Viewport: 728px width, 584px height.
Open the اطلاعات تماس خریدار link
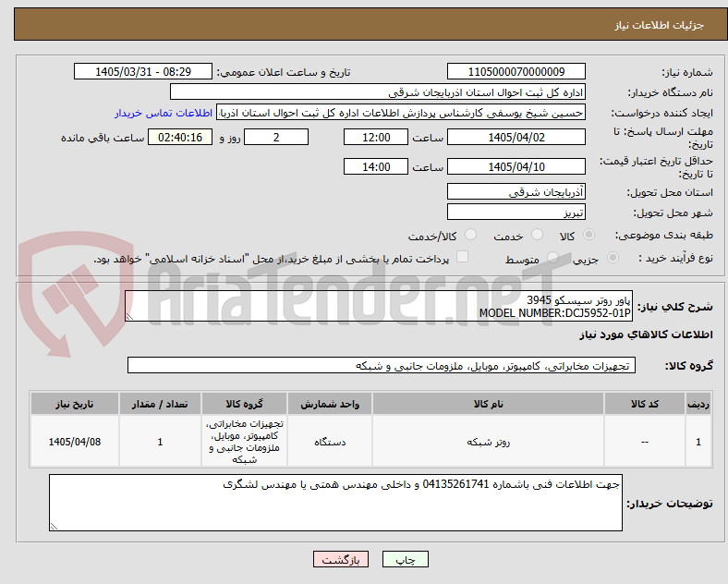(x=164, y=113)
